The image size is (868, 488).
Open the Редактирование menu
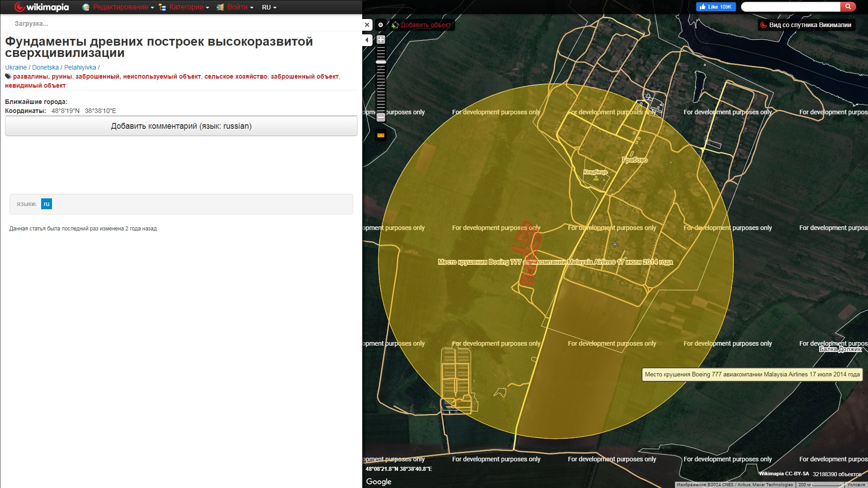tap(118, 7)
